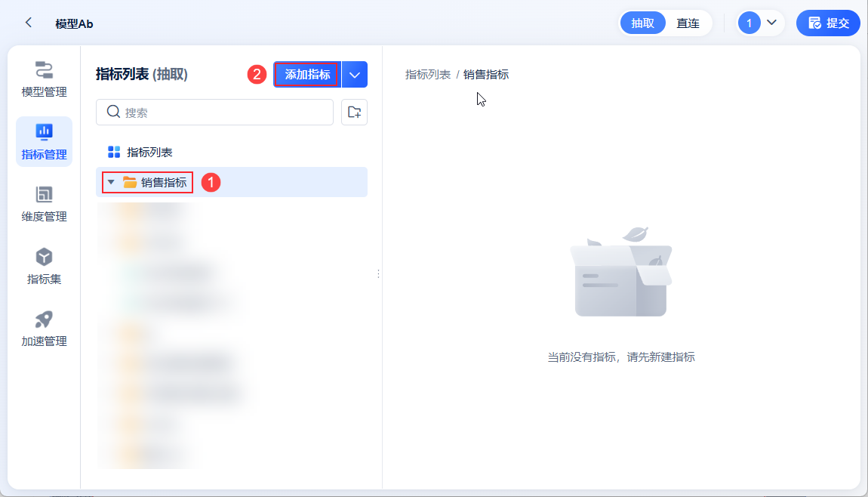Select the 指标列表 grid icon row
868x497 pixels.
(x=232, y=152)
